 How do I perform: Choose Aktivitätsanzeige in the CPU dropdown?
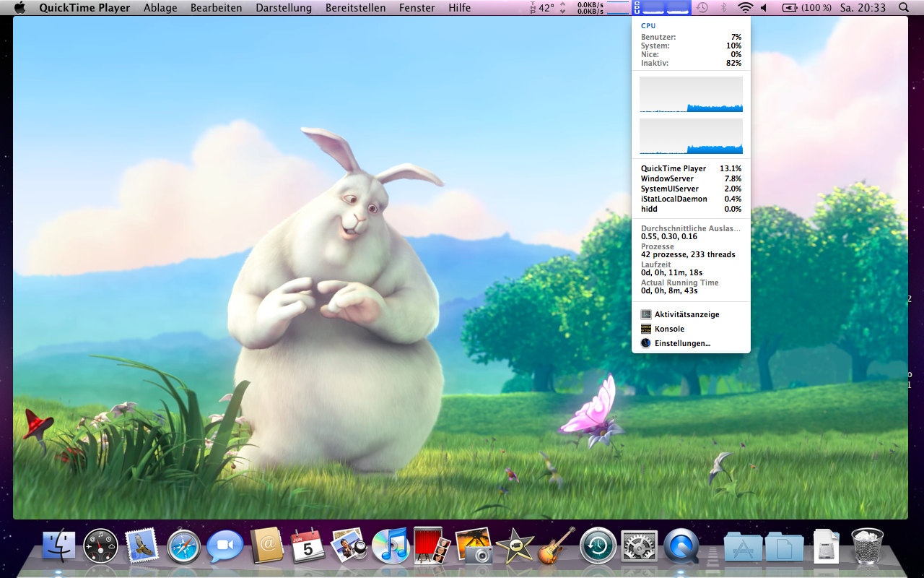click(x=691, y=314)
